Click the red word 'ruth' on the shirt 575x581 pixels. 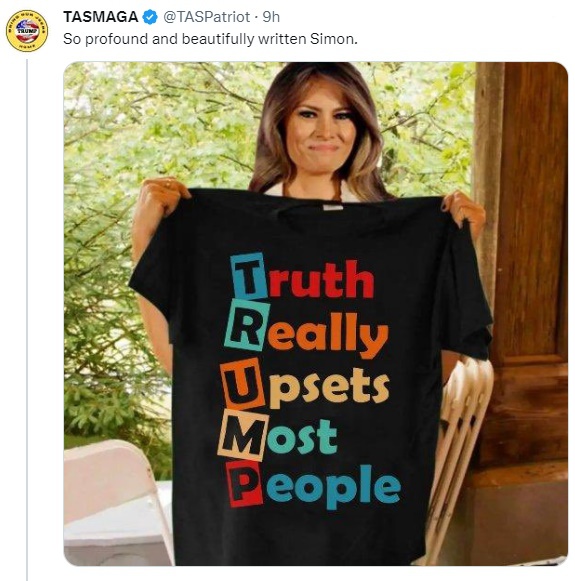pos(321,279)
